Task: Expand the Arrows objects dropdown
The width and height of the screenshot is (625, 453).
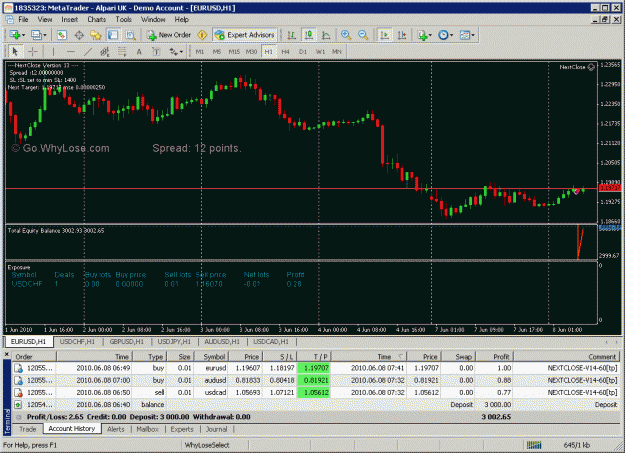Action: (x=181, y=52)
